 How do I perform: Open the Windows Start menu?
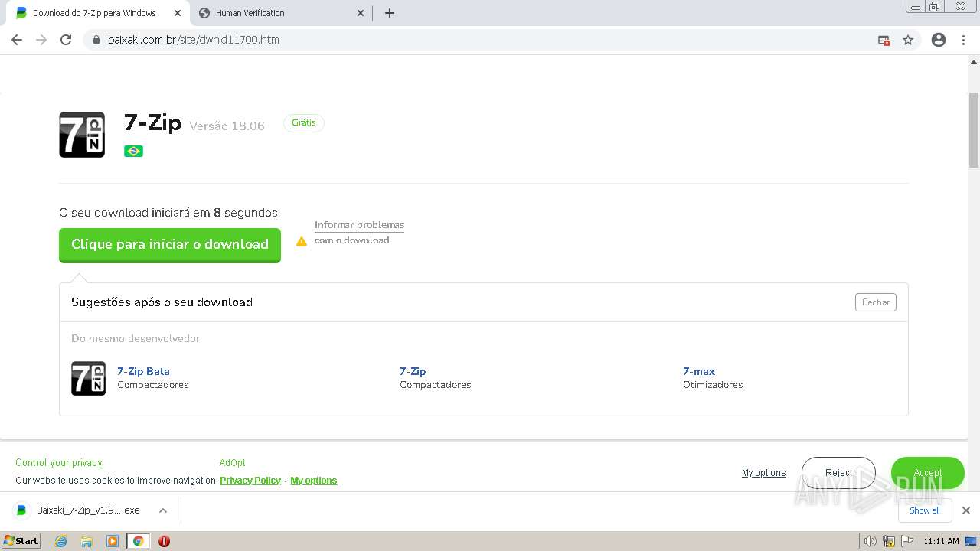21,541
